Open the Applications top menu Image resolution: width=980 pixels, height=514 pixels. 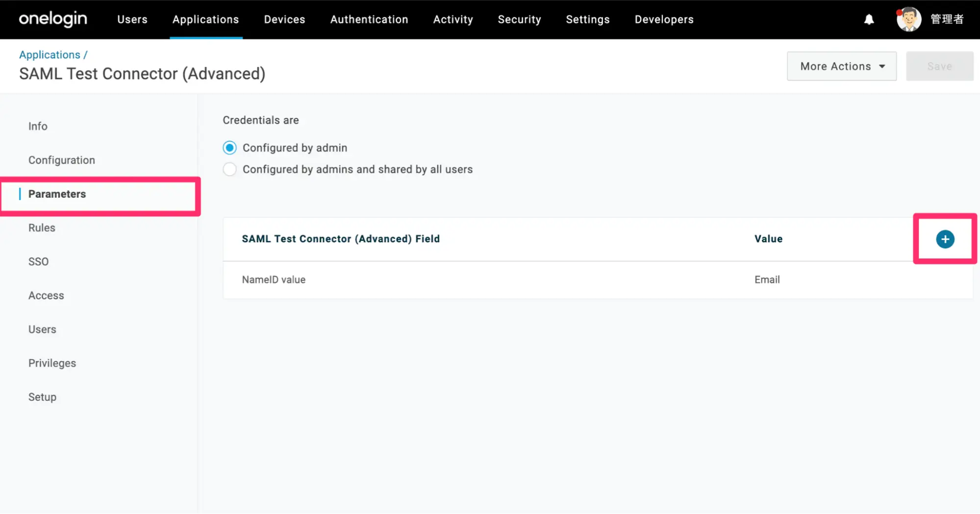tap(205, 20)
